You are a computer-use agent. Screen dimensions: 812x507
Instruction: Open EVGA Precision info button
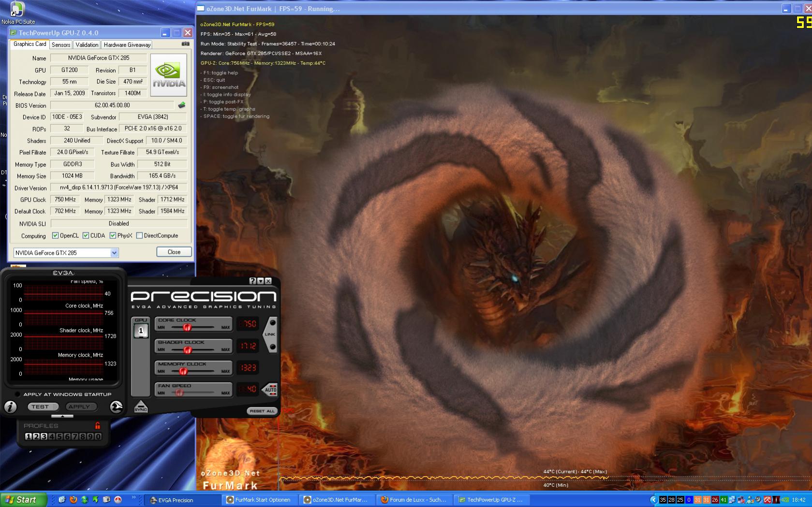[10, 407]
